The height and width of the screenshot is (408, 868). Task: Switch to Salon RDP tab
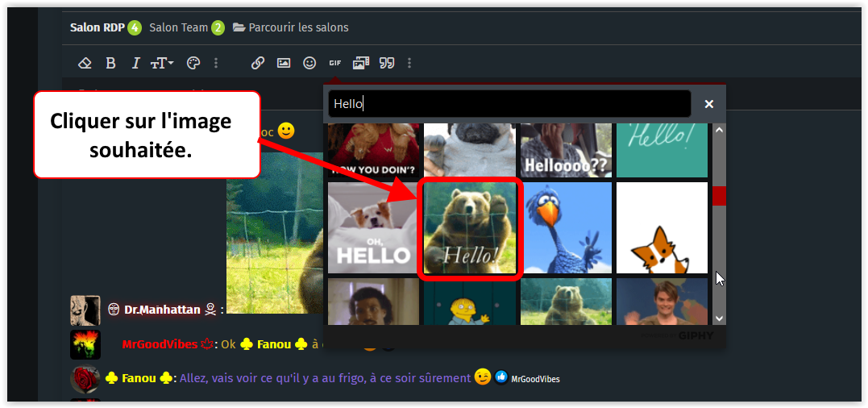coord(98,27)
